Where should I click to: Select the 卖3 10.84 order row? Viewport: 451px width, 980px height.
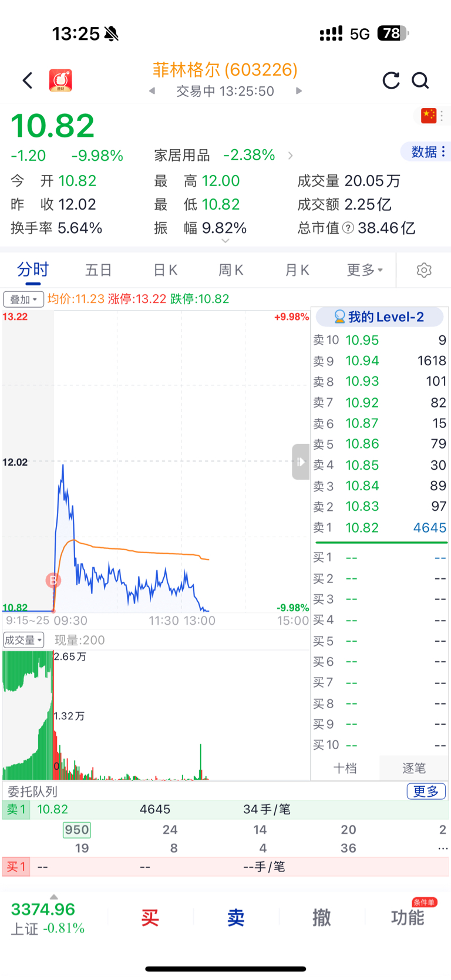point(380,486)
